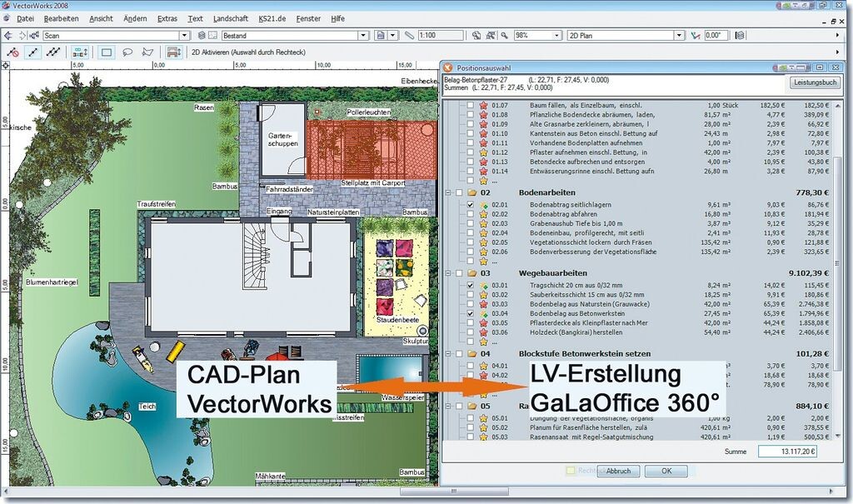Toggle the connected walls mode icon

click(x=80, y=52)
